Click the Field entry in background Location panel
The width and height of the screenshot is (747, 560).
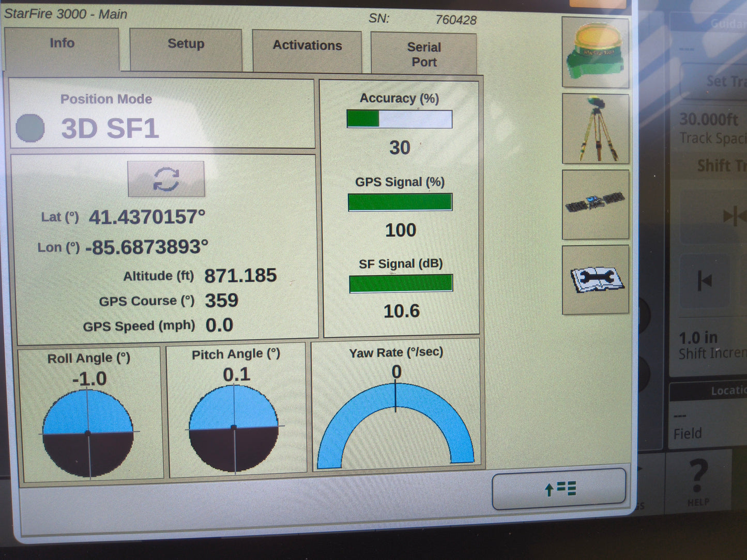688,433
